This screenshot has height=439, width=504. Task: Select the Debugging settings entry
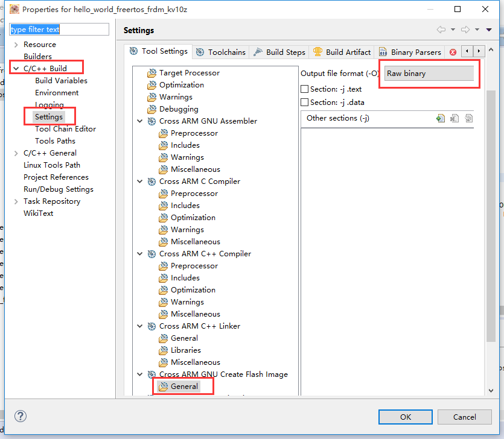179,109
